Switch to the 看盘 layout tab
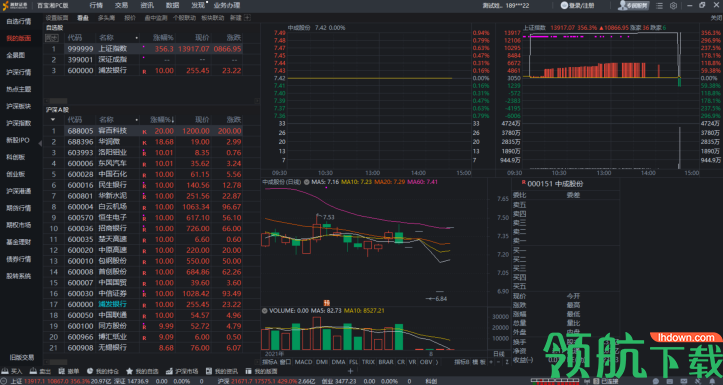This screenshot has width=723, height=385. 83,18
